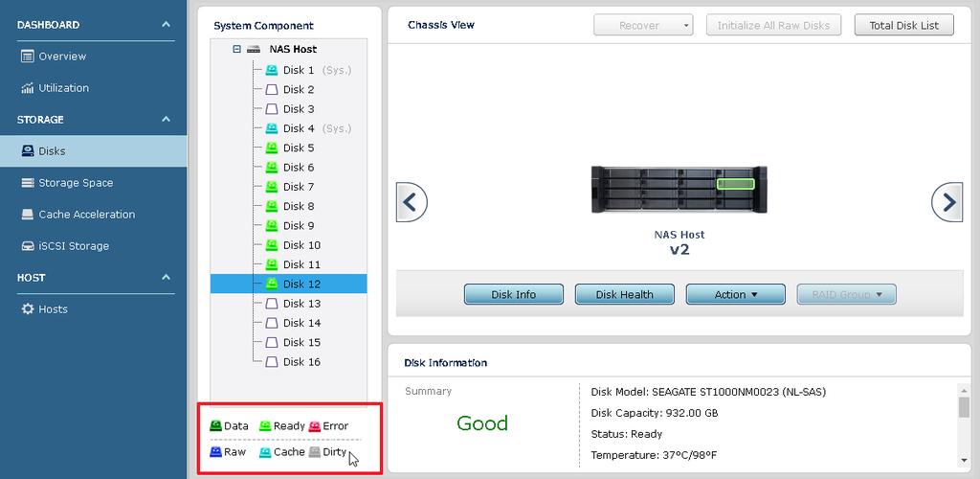Click the Data legend entry

pyautogui.click(x=229, y=426)
